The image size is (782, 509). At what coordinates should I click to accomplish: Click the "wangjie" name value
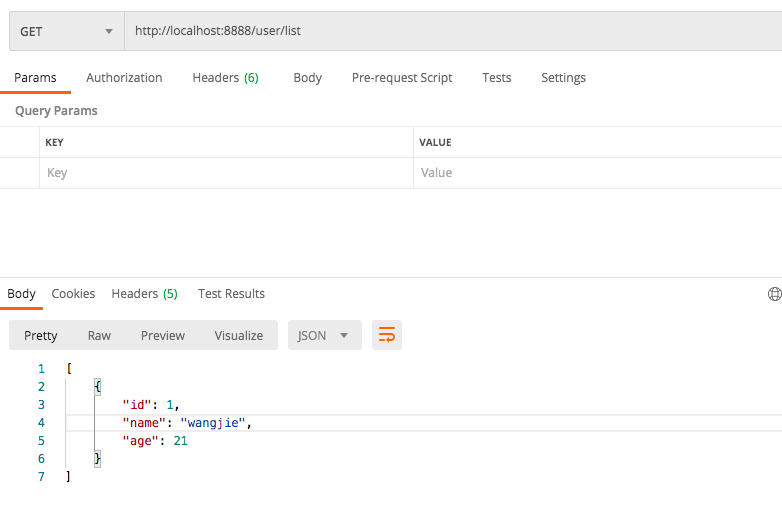click(213, 423)
